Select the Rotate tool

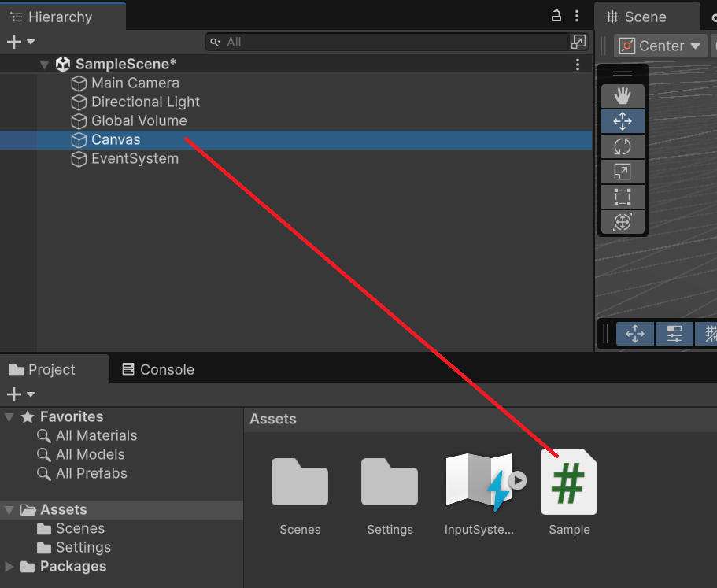coord(622,146)
